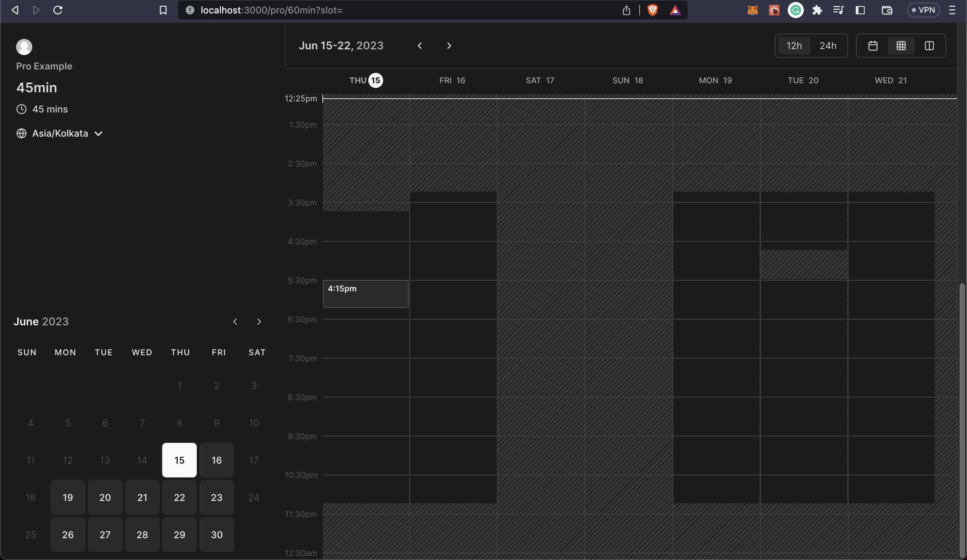Click the WED 21 column header

click(x=891, y=80)
